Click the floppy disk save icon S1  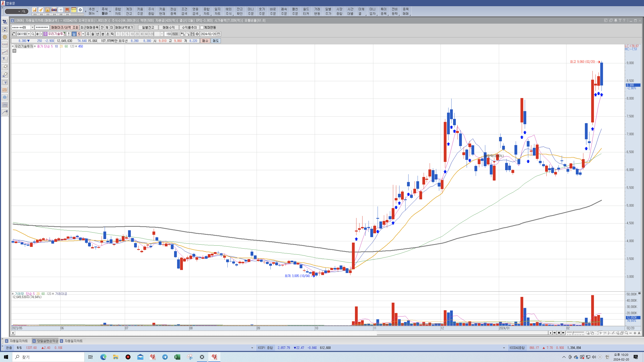34,10
